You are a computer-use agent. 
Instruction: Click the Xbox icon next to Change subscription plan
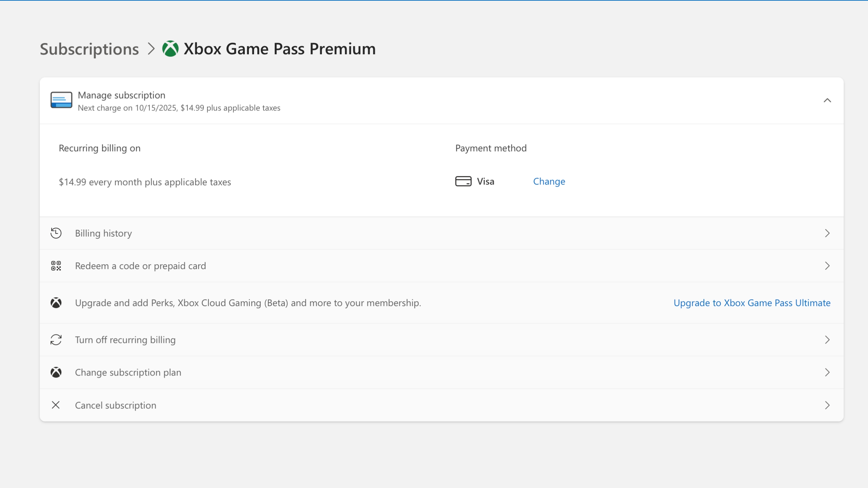[56, 372]
